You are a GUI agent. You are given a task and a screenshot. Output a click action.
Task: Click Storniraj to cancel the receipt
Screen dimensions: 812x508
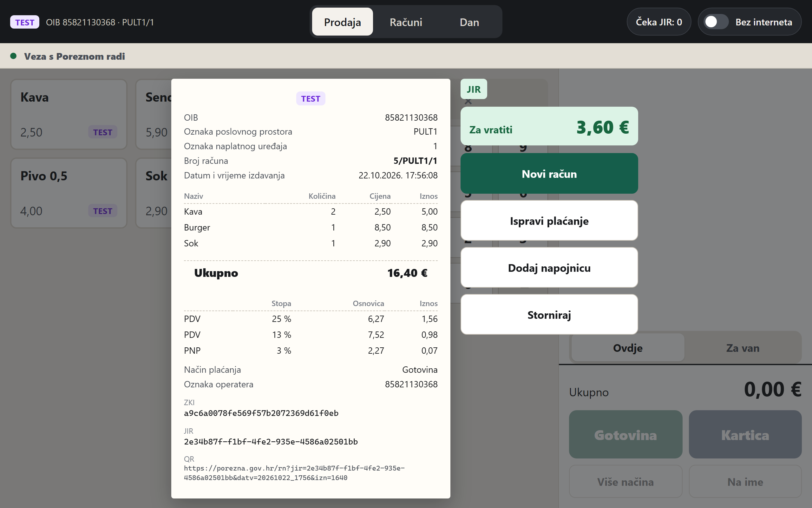click(549, 314)
